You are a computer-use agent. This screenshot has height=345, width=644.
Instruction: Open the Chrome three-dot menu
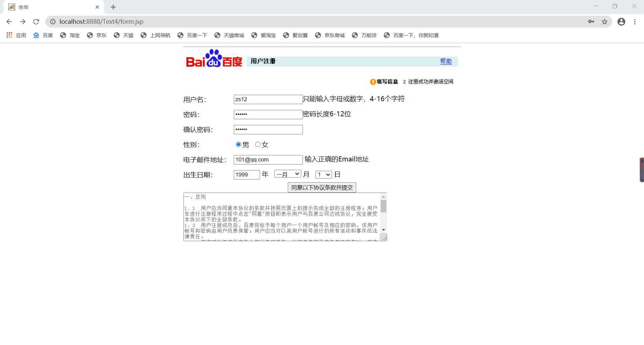[635, 21]
